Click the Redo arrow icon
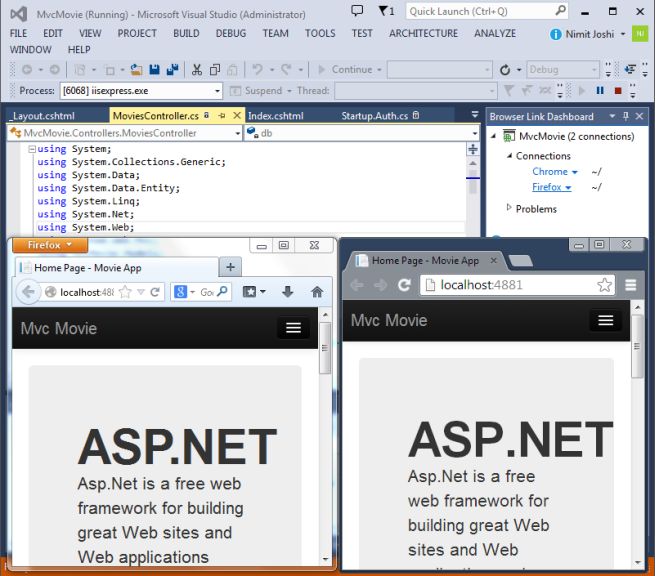 coord(286,69)
